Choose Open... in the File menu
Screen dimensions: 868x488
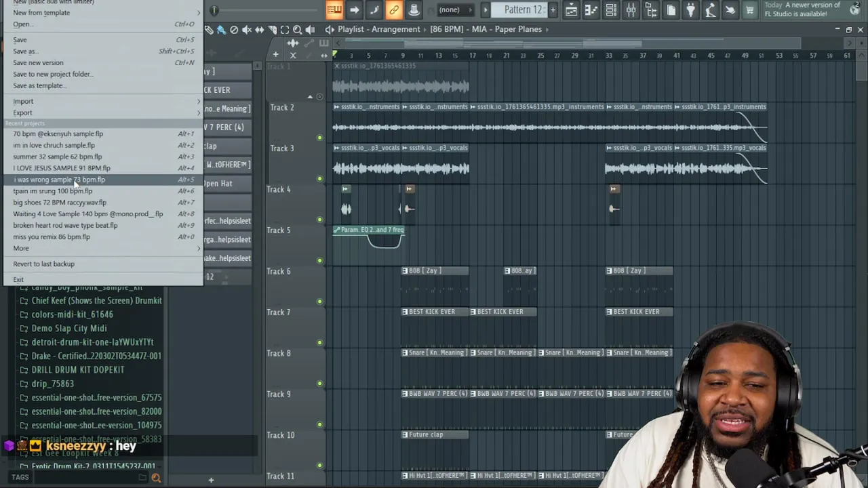point(102,24)
